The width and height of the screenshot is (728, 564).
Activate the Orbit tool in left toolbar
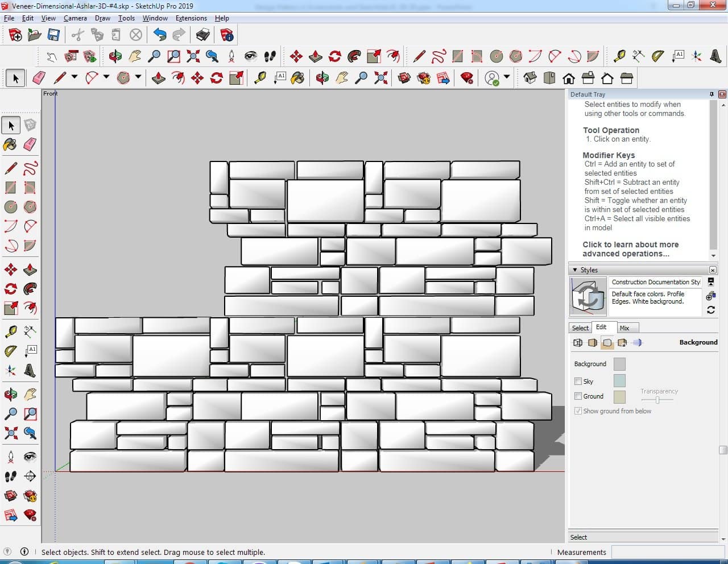tap(10, 394)
